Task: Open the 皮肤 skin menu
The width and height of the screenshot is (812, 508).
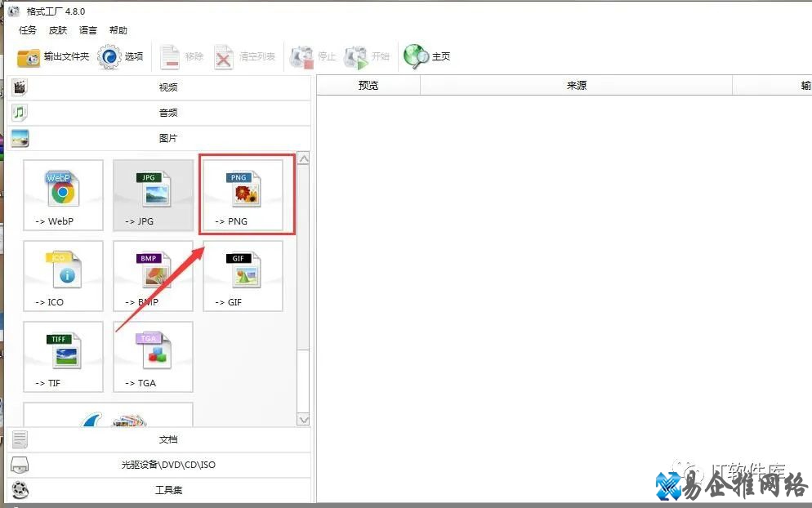Action: [x=58, y=30]
